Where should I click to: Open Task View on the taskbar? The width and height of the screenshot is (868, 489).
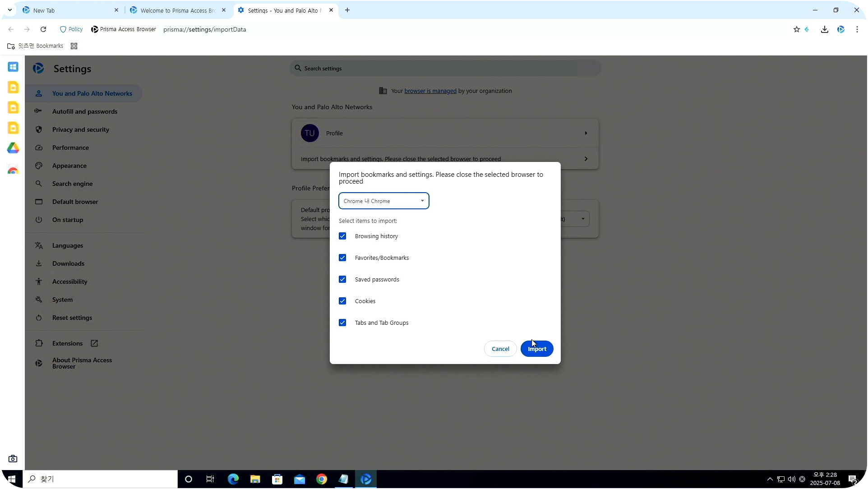(210, 480)
